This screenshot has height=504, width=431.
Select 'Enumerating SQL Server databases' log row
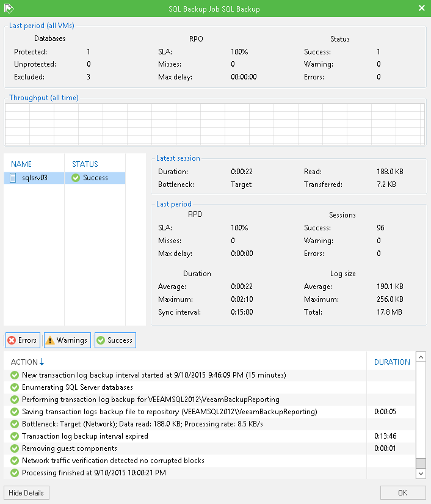coord(209,387)
